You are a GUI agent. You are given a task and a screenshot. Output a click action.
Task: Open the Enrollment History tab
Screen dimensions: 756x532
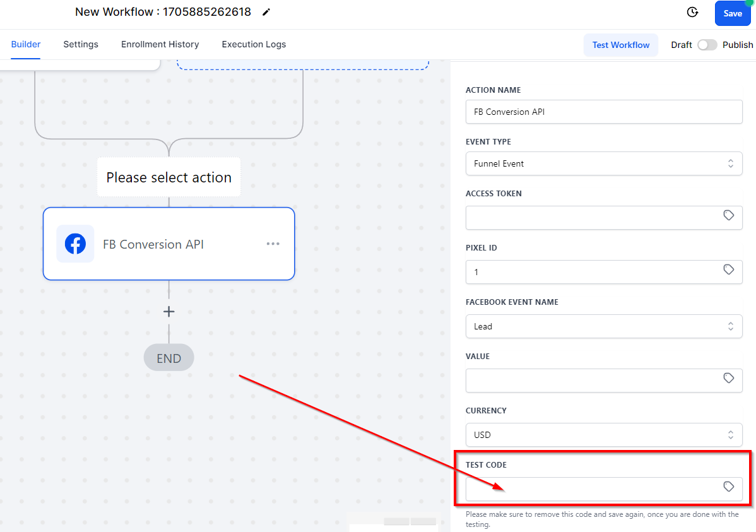coord(160,44)
